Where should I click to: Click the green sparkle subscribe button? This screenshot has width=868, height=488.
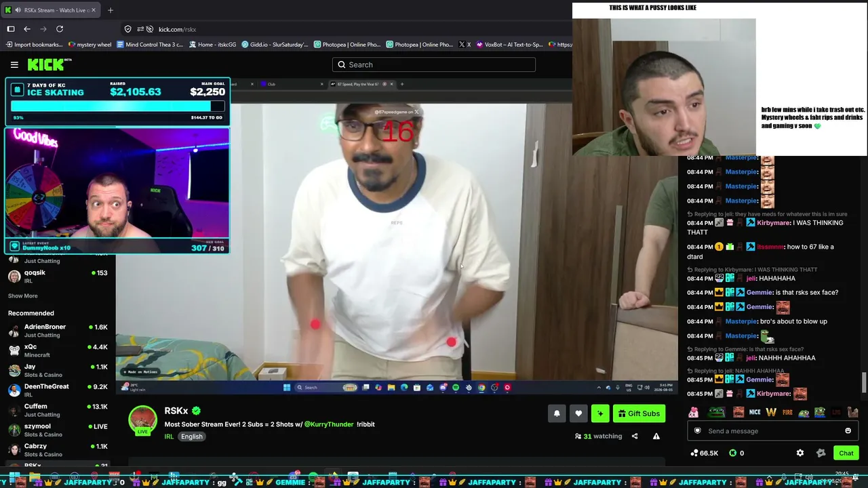[600, 413]
